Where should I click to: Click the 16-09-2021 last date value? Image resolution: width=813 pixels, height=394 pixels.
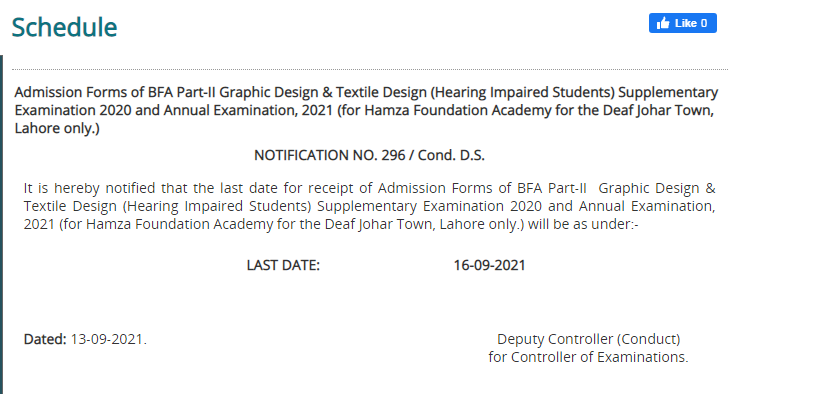pos(489,265)
